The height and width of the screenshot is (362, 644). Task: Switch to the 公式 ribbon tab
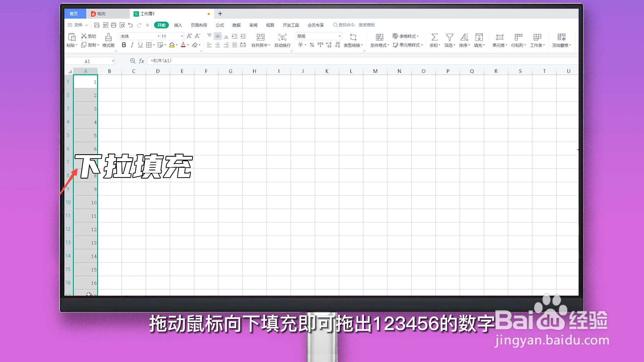pos(220,25)
